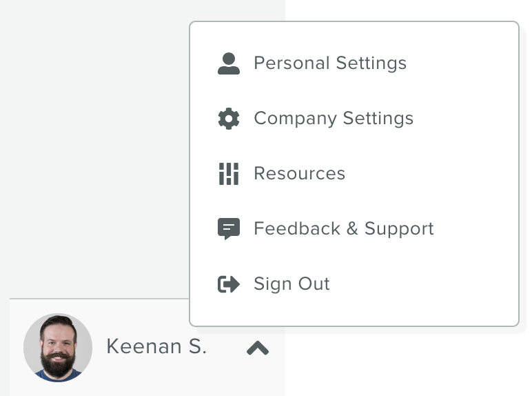
Task: Open Personal Settings from the menu
Action: coord(354,63)
